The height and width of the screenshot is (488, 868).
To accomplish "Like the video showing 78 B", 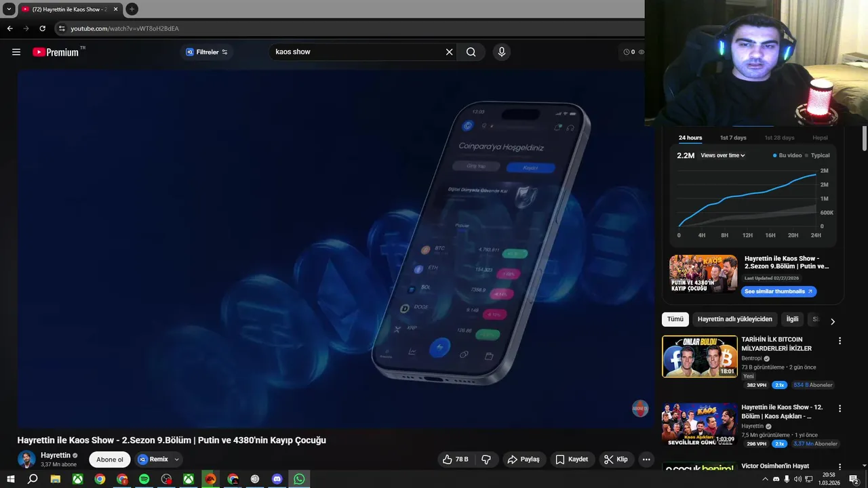I will pyautogui.click(x=456, y=459).
